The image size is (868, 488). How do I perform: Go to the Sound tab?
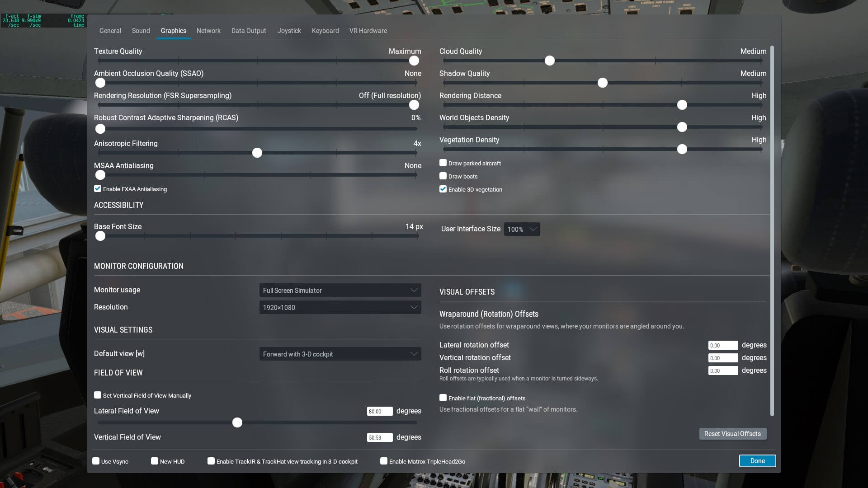(x=141, y=31)
